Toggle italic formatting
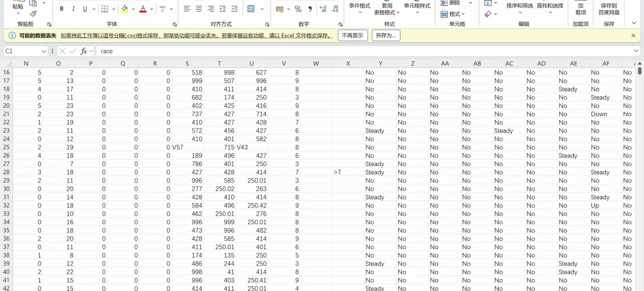Image resolution: width=644 pixels, height=291 pixels. tap(73, 9)
